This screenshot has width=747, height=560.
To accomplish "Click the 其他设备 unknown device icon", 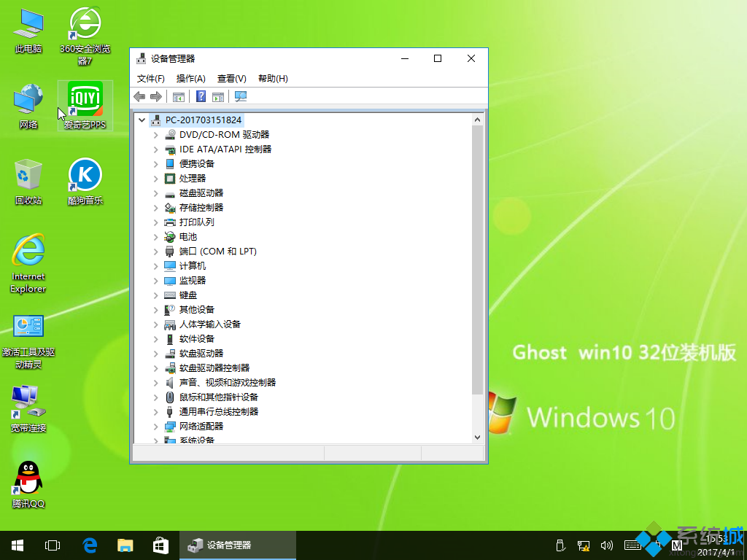I will [170, 310].
